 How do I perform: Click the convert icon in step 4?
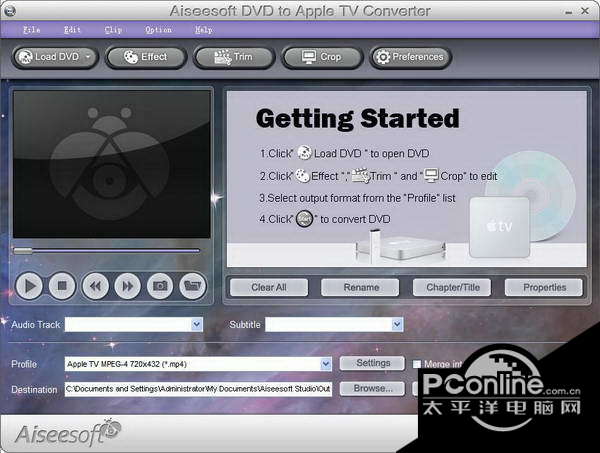click(304, 219)
